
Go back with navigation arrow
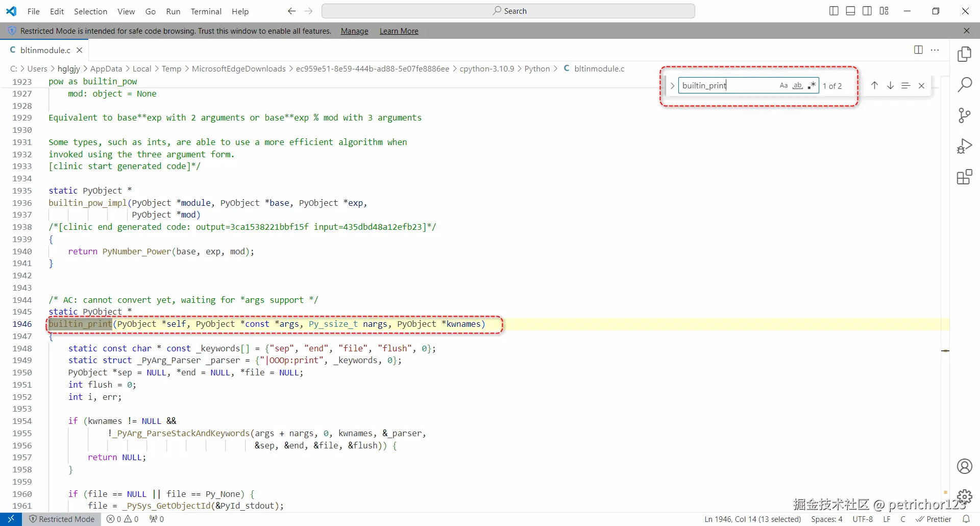[x=291, y=11]
